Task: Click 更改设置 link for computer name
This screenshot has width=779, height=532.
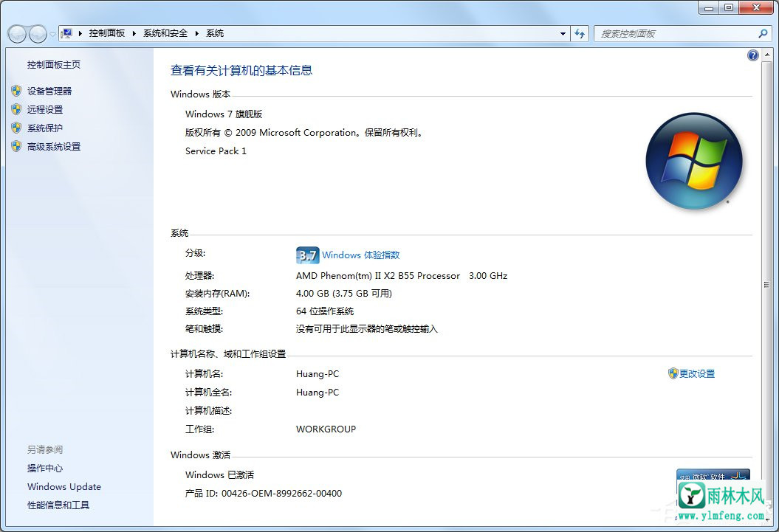Action: pyautogui.click(x=697, y=373)
